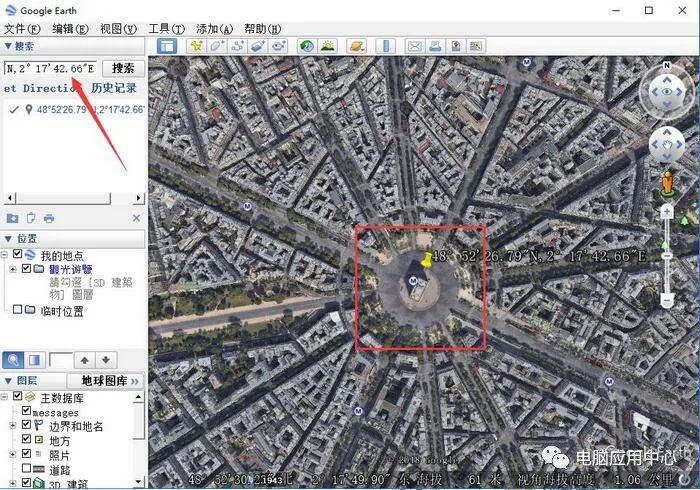Click the move down arrow button in places
Viewport: 700px width, 490px height.
pos(106,360)
